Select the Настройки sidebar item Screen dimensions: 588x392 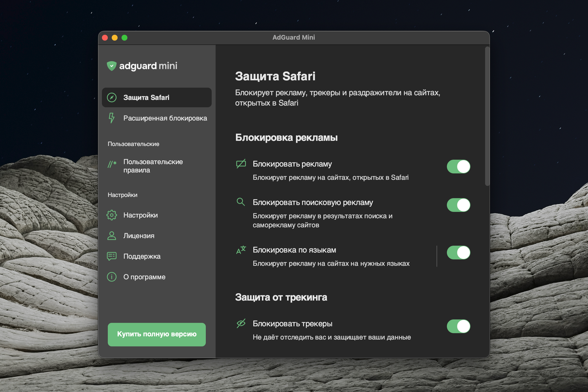pos(157,215)
